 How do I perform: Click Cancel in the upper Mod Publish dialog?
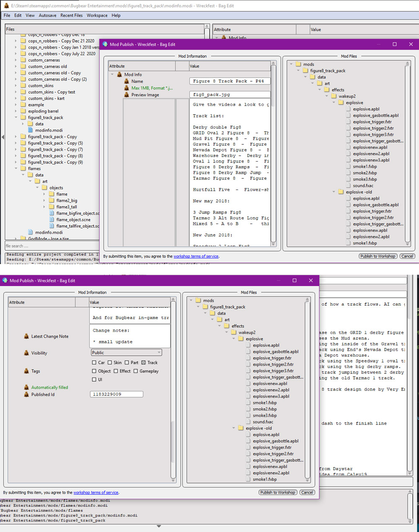407,256
